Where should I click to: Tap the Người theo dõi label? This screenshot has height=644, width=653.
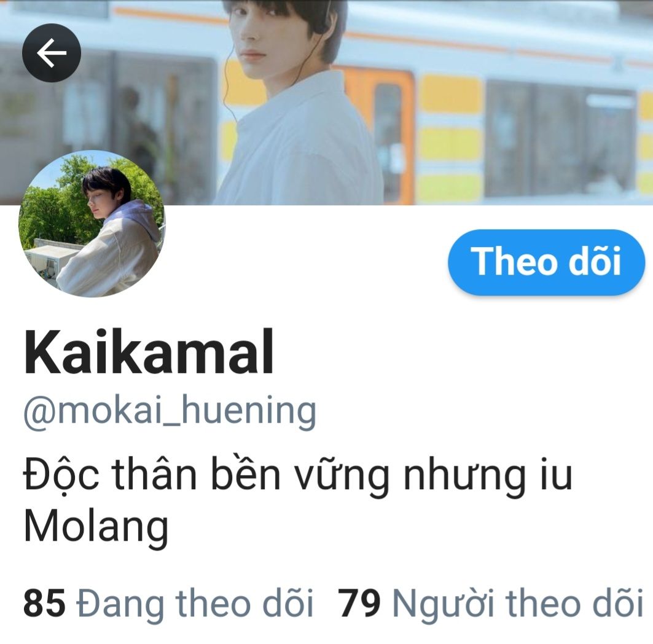coord(518,603)
